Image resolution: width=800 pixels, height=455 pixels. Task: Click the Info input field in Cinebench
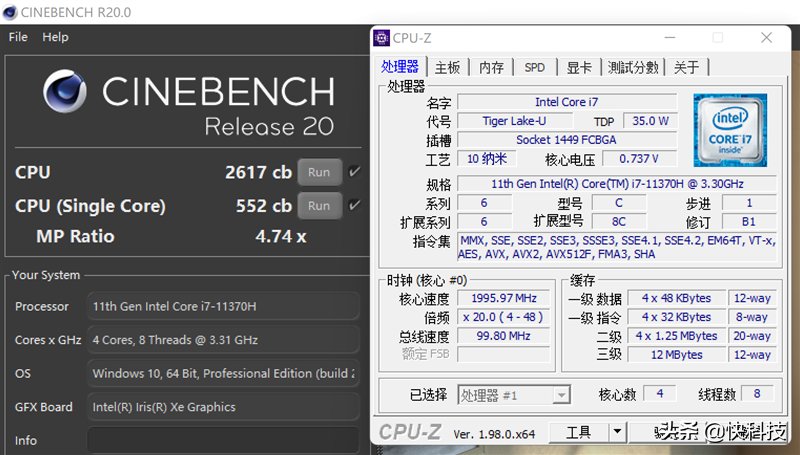click(223, 440)
